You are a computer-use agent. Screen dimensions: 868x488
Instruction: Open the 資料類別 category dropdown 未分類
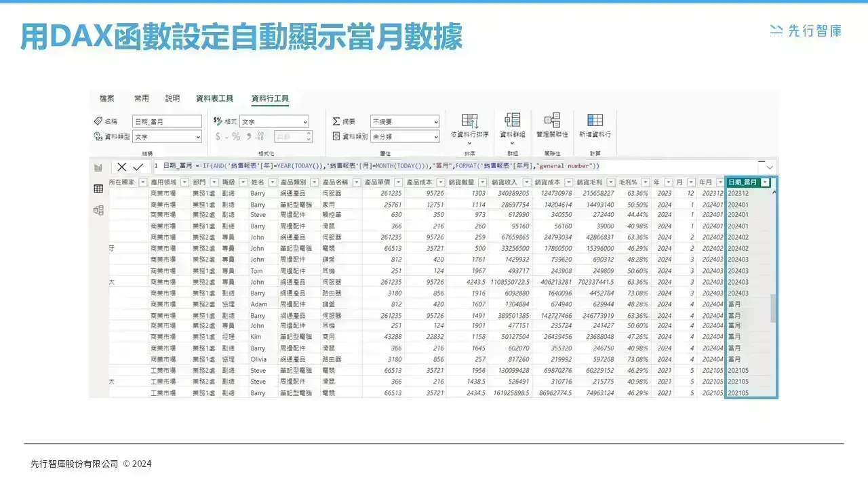pos(405,136)
